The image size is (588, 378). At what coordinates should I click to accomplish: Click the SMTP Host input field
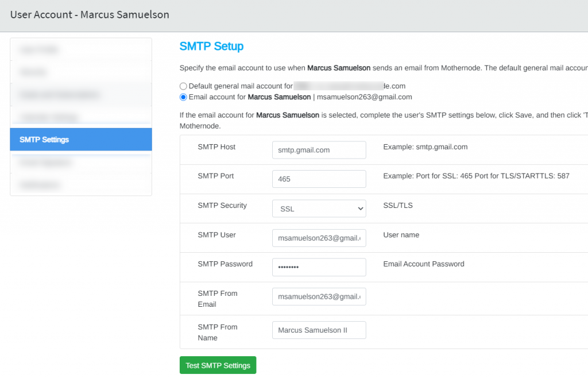click(x=319, y=149)
